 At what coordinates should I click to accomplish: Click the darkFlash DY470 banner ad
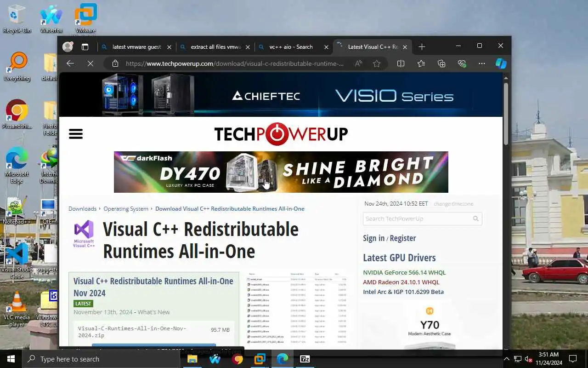point(281,172)
